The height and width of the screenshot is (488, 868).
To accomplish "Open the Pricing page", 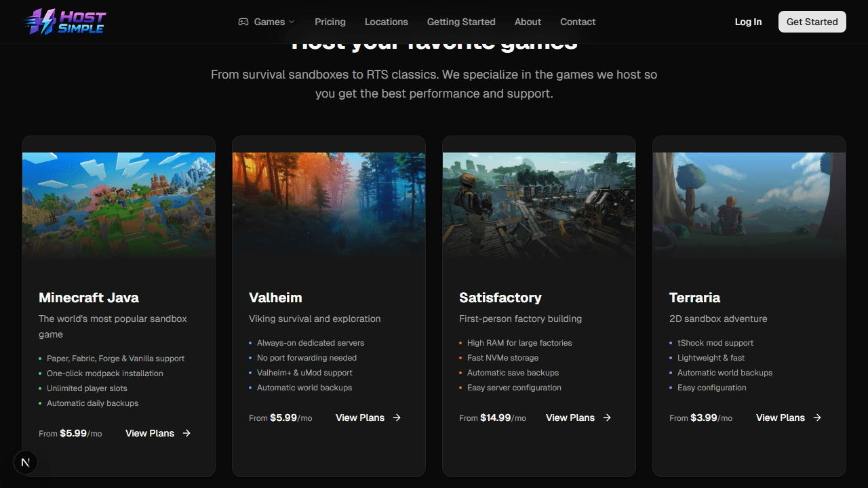I will (330, 22).
